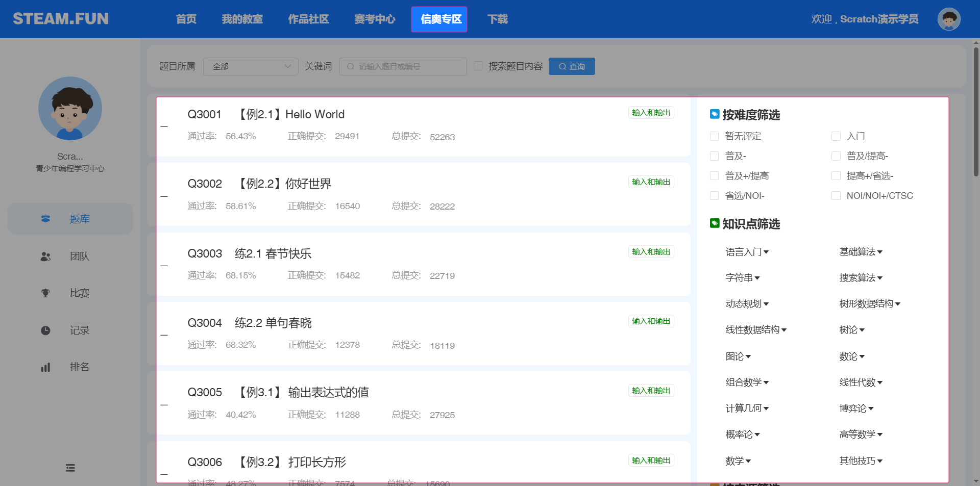Enable the 搜索题目内容 checkbox
Screen dimensions: 980x486
[478, 66]
